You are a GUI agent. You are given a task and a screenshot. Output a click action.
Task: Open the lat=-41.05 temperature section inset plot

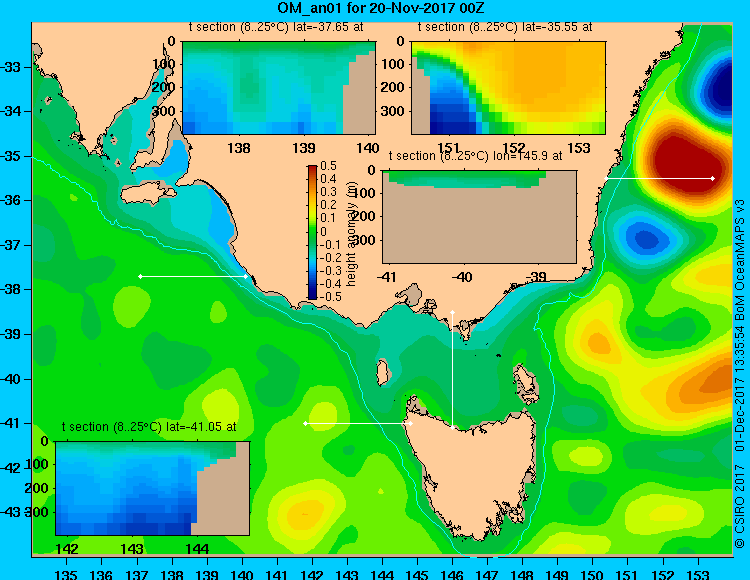(x=152, y=488)
